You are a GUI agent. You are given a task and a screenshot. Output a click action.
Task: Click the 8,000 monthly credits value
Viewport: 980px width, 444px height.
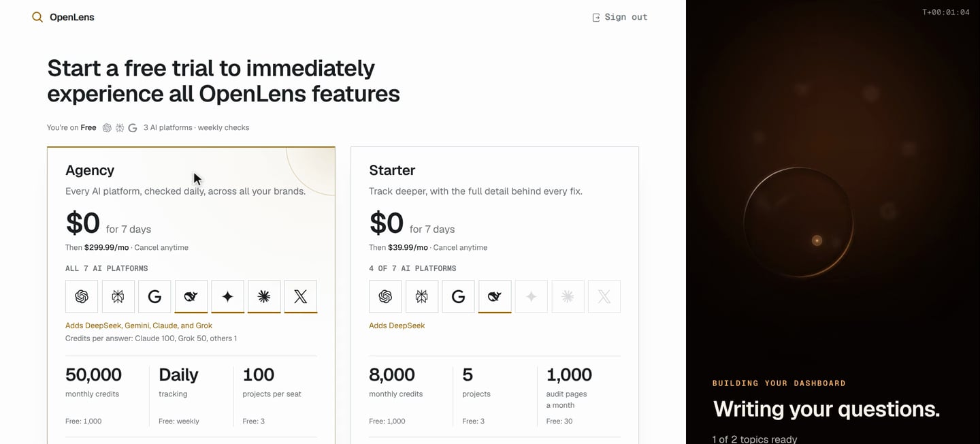point(392,375)
